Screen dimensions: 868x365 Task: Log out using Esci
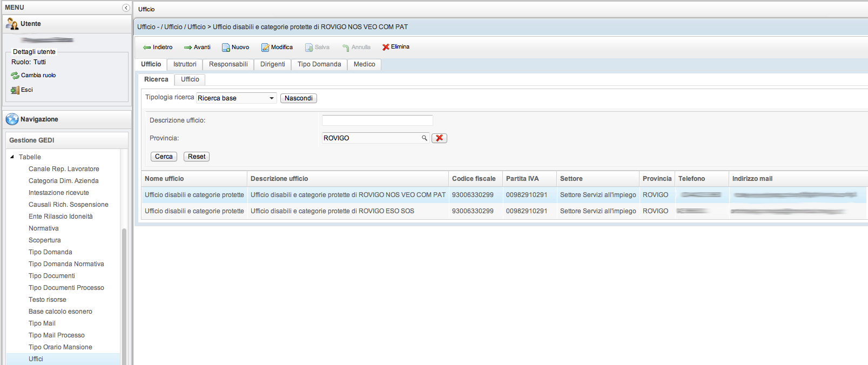point(26,90)
